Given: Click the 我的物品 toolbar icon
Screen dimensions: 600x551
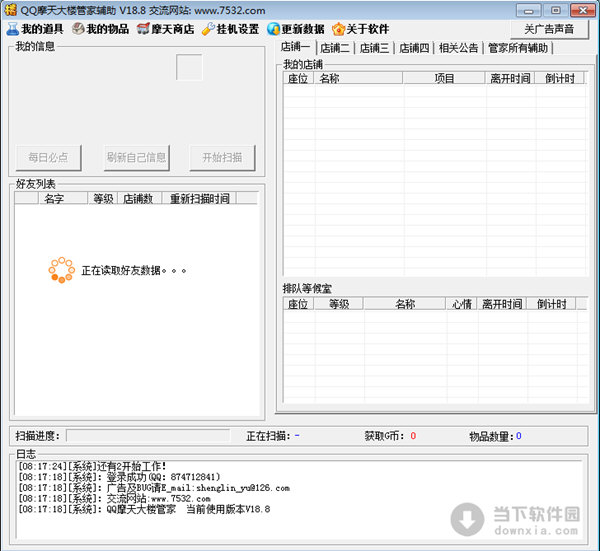Looking at the screenshot, I should pos(78,29).
